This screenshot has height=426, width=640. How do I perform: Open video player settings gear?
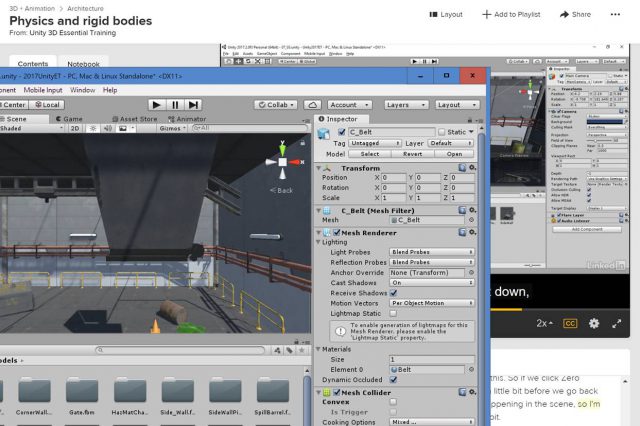point(594,324)
